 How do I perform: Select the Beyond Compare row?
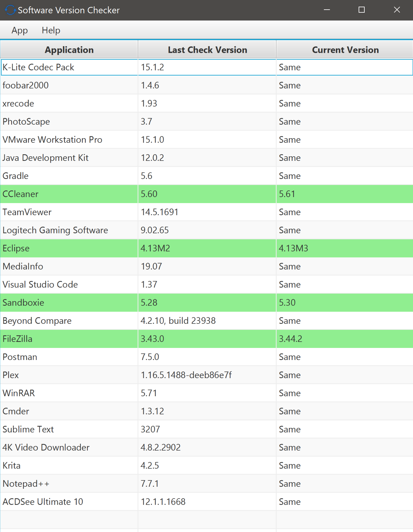207,321
